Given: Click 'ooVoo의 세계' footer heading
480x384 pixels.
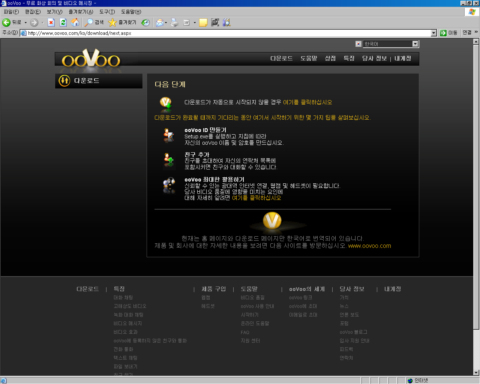Looking at the screenshot, I should click(x=307, y=289).
